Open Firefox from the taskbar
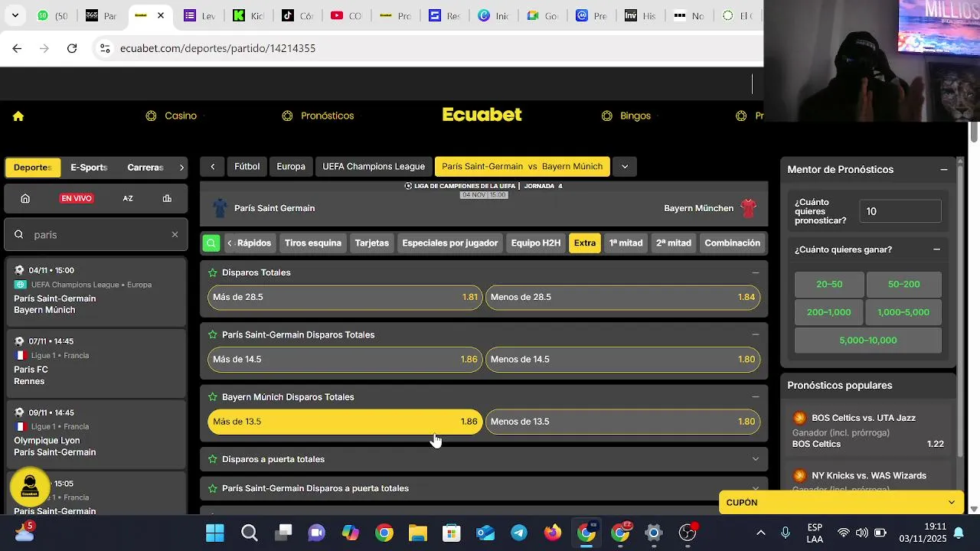This screenshot has height=551, width=980. pyautogui.click(x=553, y=533)
